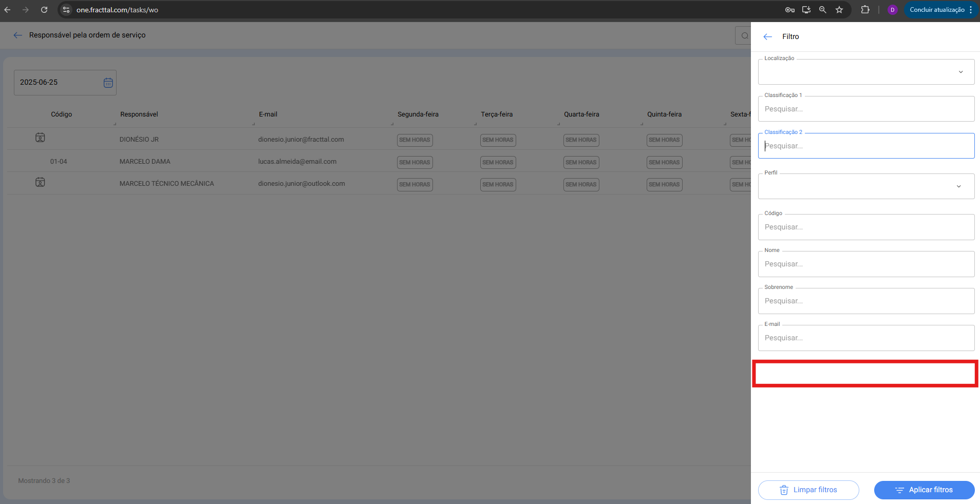Screen dimensions: 980x504
Task: Click email dionesio.junior@outlook.com
Action: tap(301, 184)
